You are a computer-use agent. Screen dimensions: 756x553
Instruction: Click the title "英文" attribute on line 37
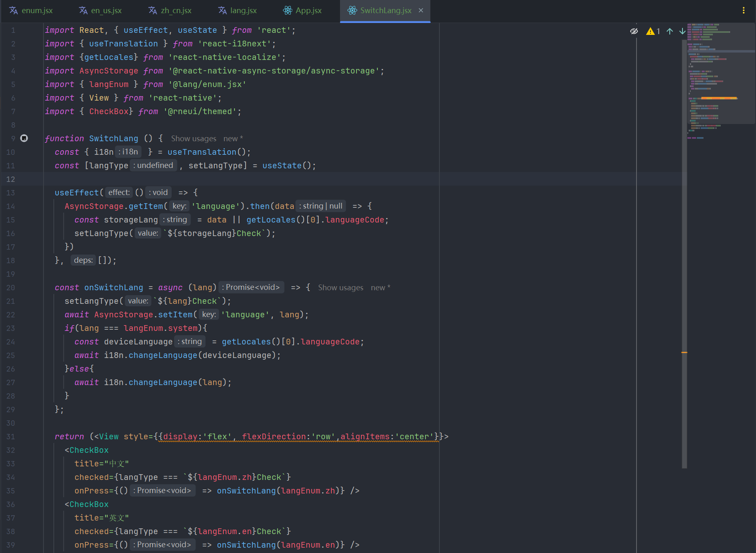pos(101,518)
